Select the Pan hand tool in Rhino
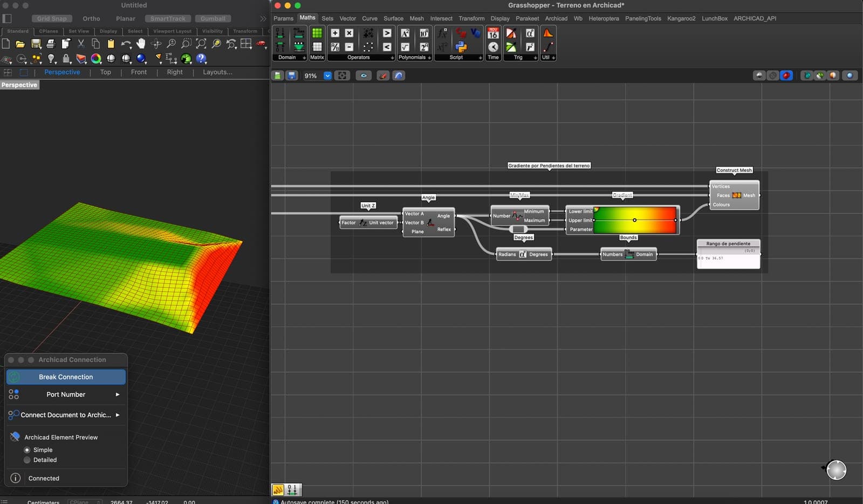The width and height of the screenshot is (863, 504). [x=141, y=44]
